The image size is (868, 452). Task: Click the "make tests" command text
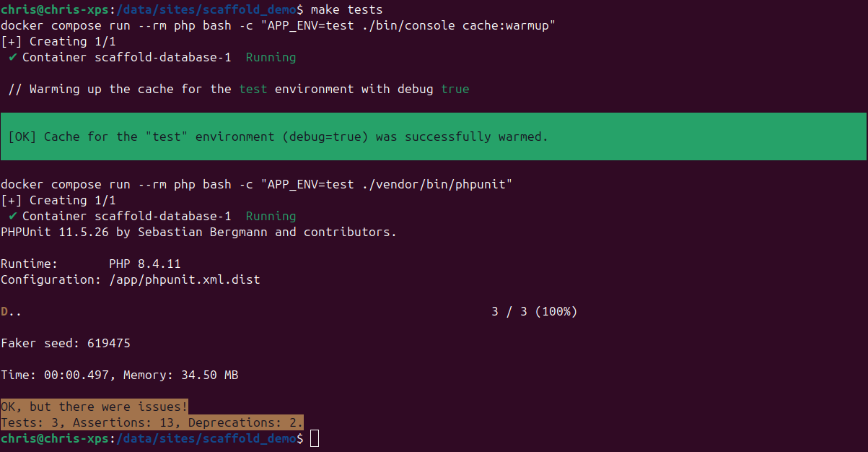coord(346,9)
